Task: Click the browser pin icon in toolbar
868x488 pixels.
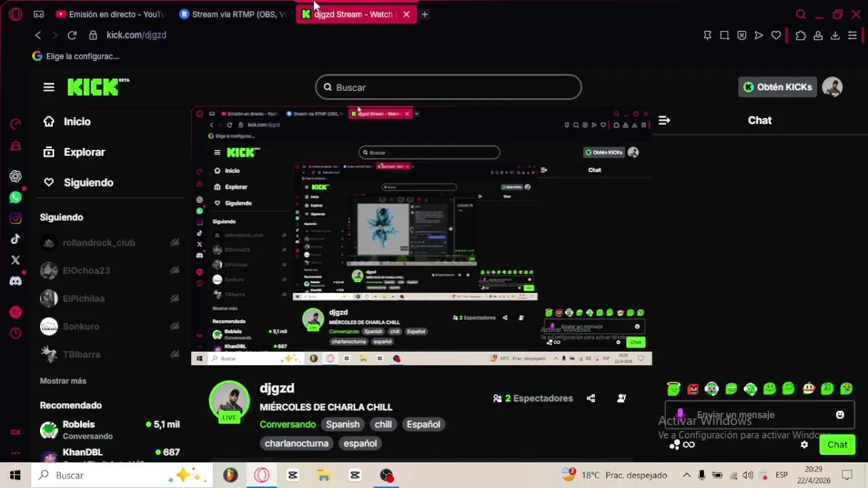Action: click(x=707, y=35)
